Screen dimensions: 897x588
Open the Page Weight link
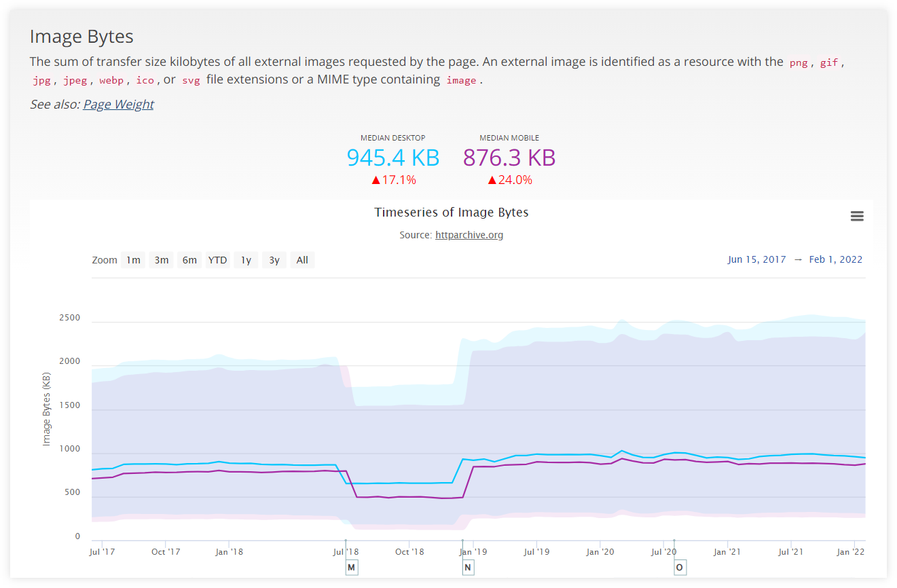118,104
